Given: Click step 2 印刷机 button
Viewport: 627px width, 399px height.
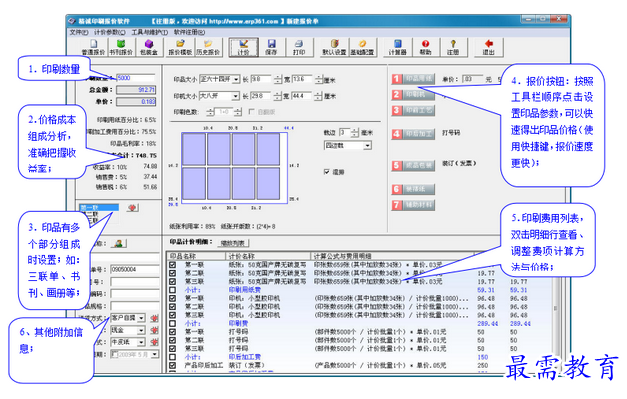Looking at the screenshot, I should pyautogui.click(x=413, y=94).
